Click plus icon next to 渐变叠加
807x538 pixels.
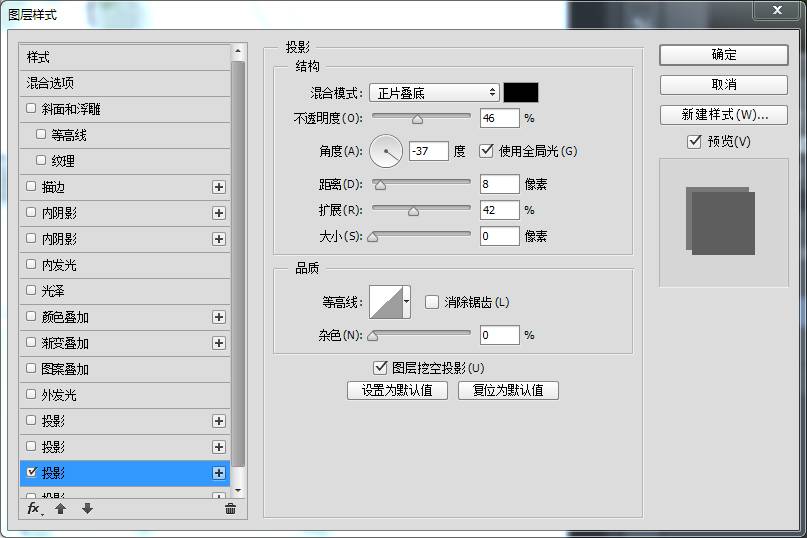219,343
